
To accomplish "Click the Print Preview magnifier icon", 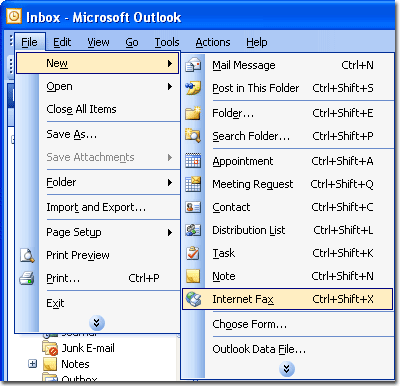I will pyautogui.click(x=27, y=255).
